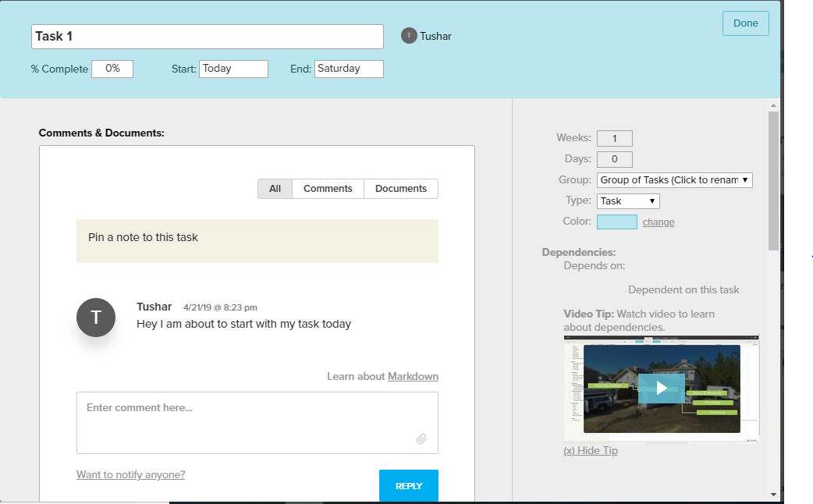Open the Markdown help link
Viewport: 813px width, 504px height.
point(413,376)
